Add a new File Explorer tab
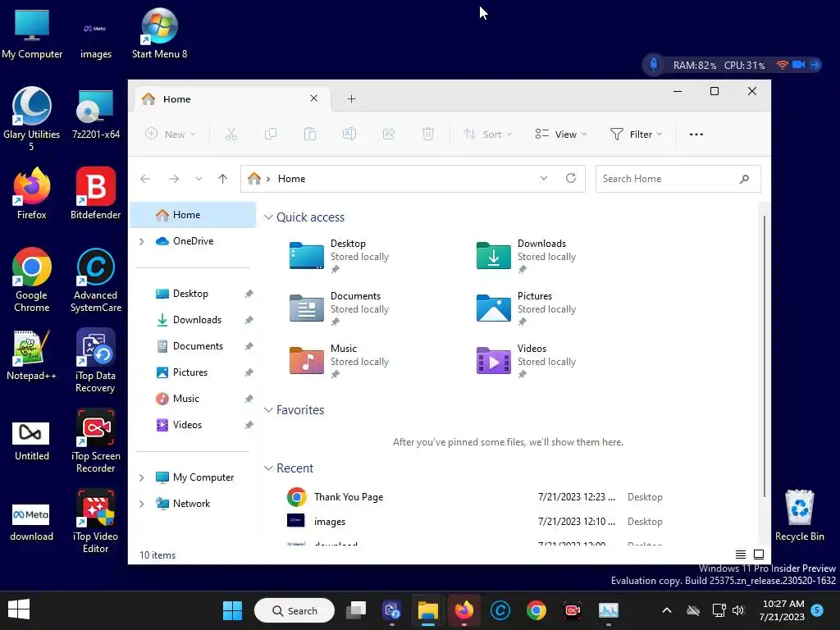The image size is (840, 630). click(x=351, y=98)
